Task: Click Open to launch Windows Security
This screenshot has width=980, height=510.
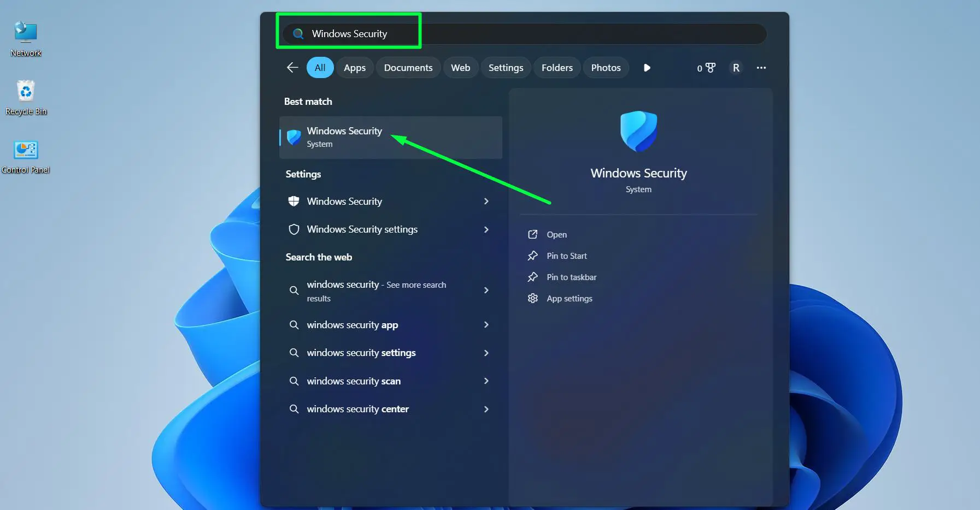Action: 556,234
